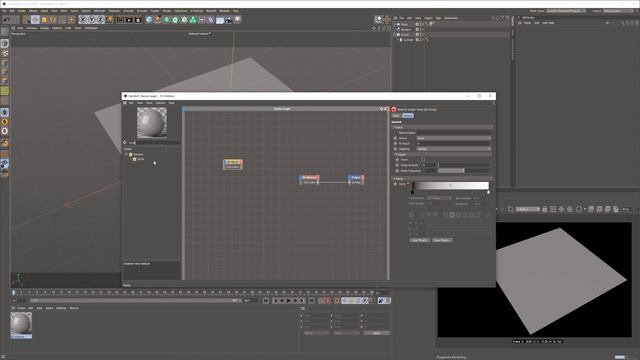
Task: Click the ramp gradient bar
Action: click(451, 186)
